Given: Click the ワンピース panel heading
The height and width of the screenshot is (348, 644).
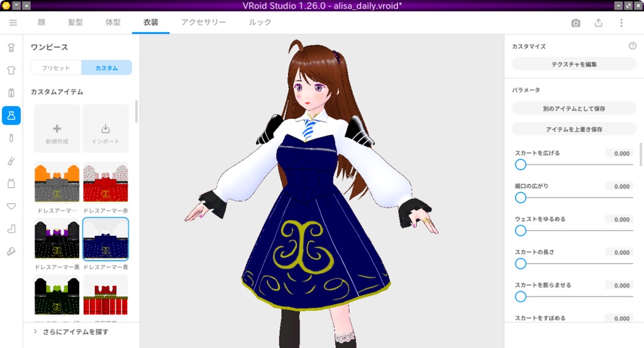Looking at the screenshot, I should click(x=49, y=47).
